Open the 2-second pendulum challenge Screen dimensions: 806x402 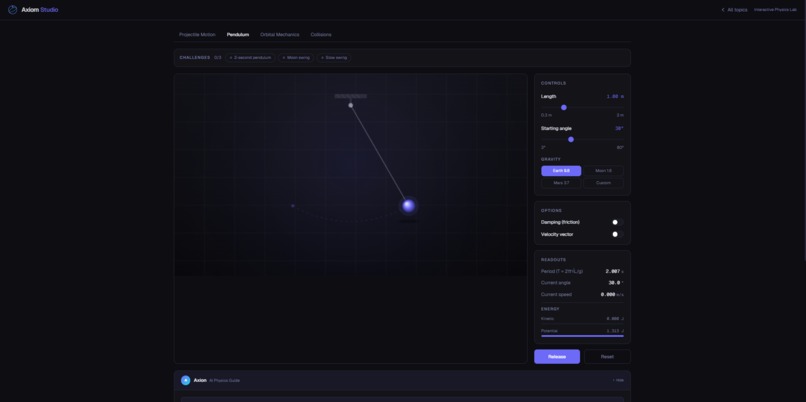click(x=250, y=58)
